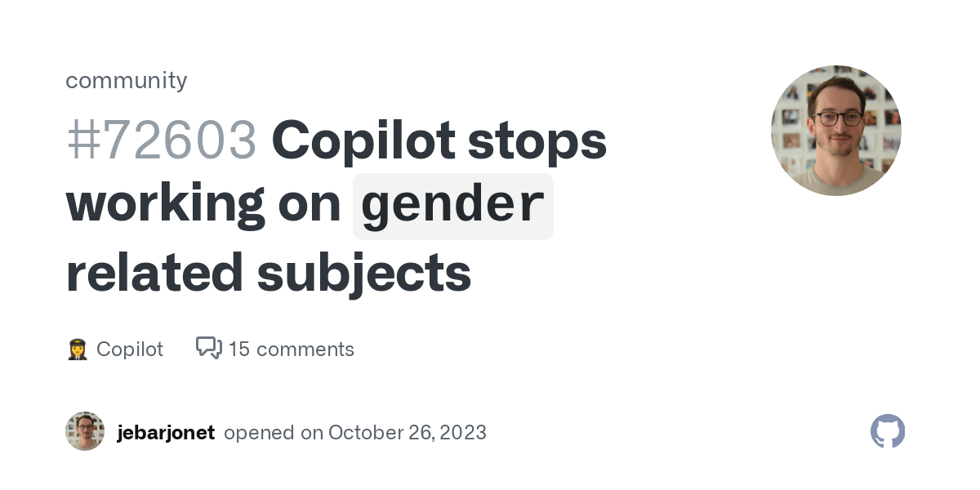View the large circular profile photo
Screen dimensions: 980x490
click(x=835, y=131)
